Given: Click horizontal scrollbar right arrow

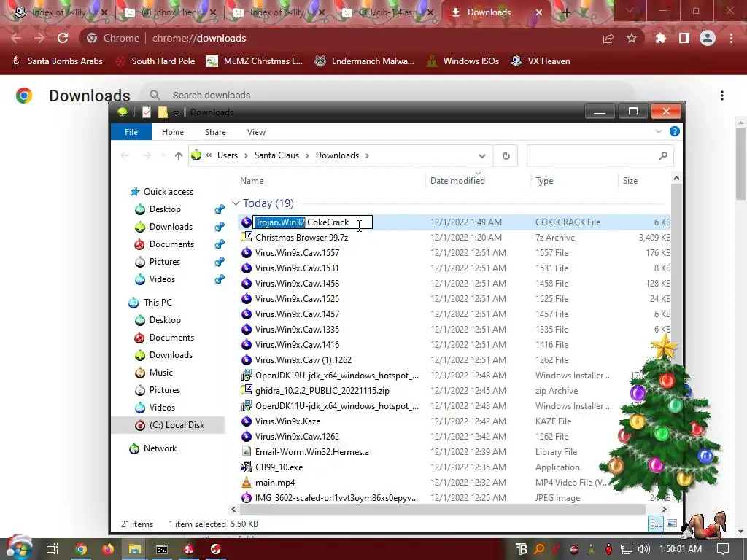Looking at the screenshot, I should pyautogui.click(x=664, y=509).
